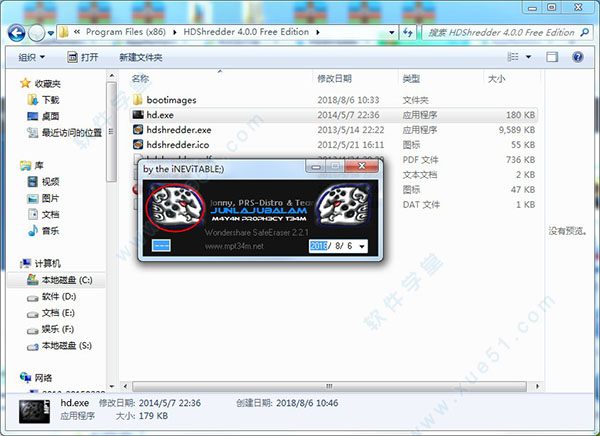This screenshot has width=600, height=436.
Task: Click the sidebar scroll down arrow
Action: (111, 386)
